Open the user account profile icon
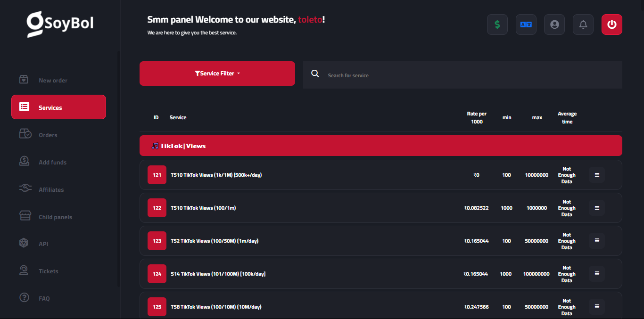644x319 pixels. tap(554, 25)
